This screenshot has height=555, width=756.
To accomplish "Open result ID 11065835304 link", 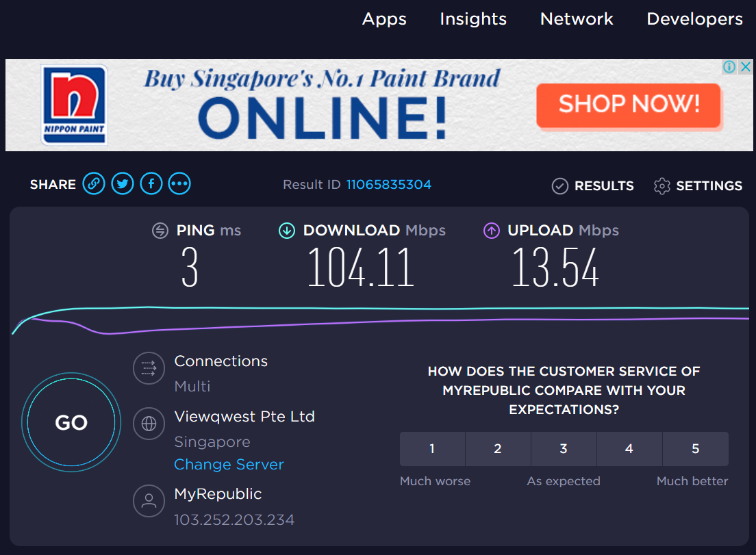I will (x=388, y=185).
